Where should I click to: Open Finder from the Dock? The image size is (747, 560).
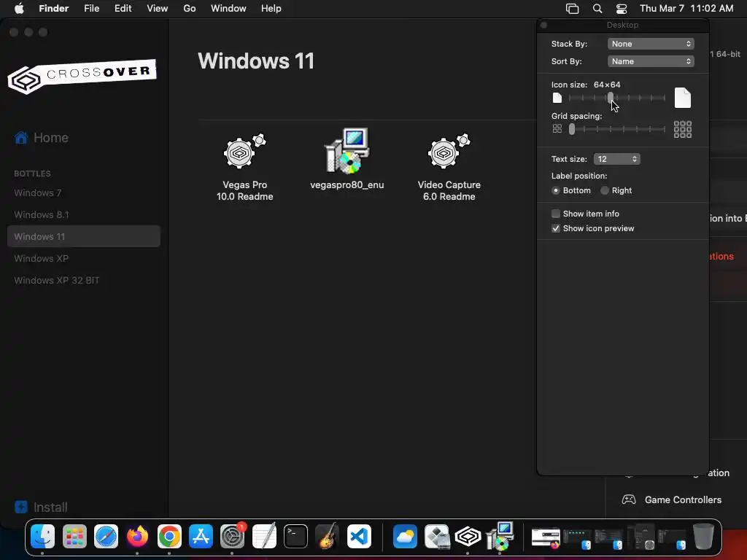pyautogui.click(x=42, y=537)
